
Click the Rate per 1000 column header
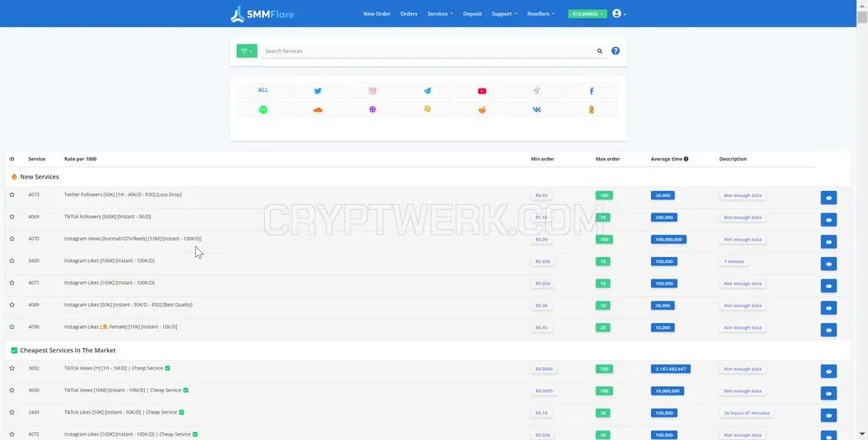click(x=80, y=159)
